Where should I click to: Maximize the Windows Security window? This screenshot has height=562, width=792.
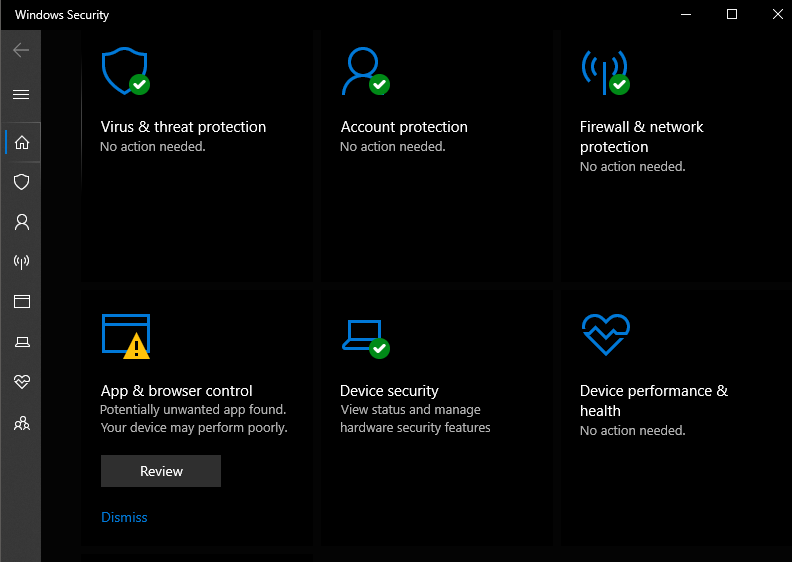[732, 14]
